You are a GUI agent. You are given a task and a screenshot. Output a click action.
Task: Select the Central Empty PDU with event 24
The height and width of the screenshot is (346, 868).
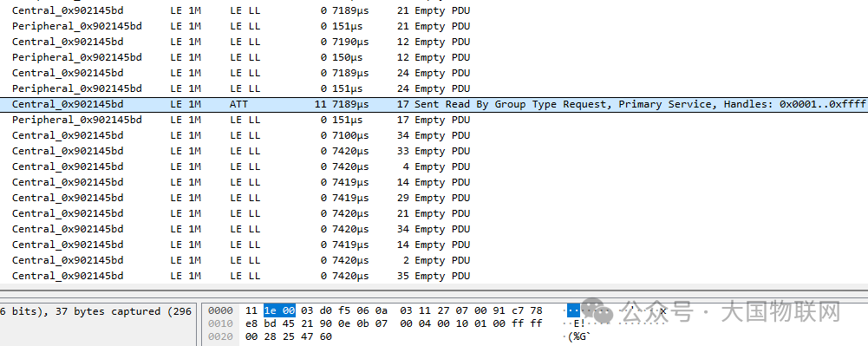pos(434,73)
